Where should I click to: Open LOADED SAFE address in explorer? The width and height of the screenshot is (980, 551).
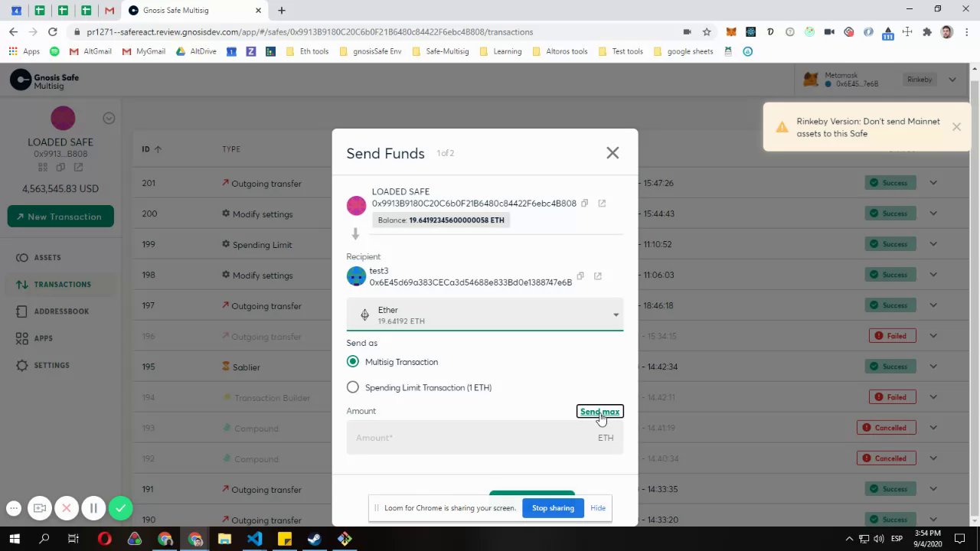[x=602, y=204]
